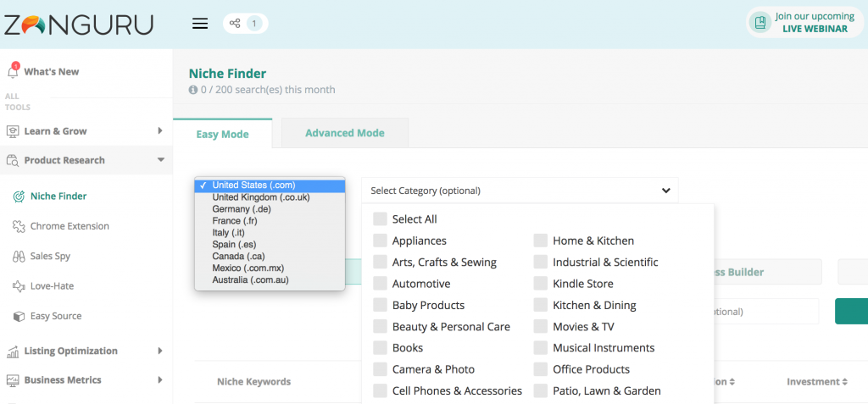Choose Germany (.de) marketplace

(270, 209)
